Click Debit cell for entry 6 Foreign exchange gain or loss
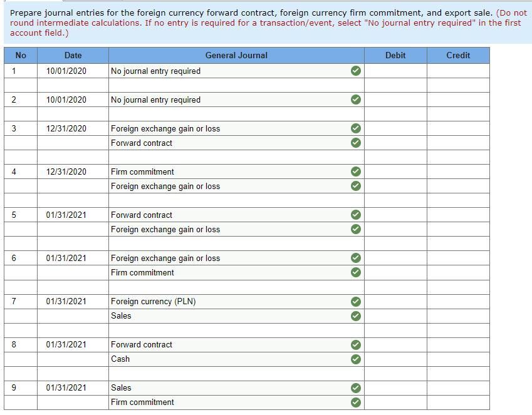 coord(395,258)
